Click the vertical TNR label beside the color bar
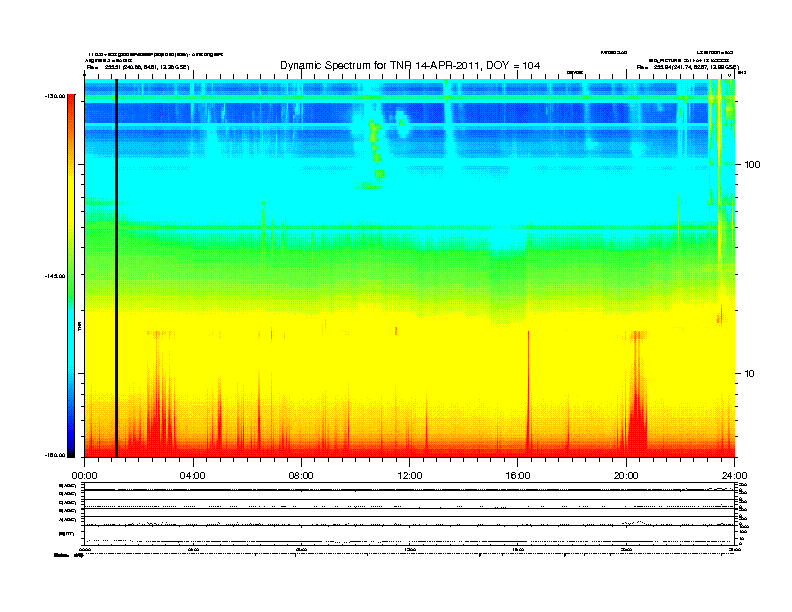 79,326
